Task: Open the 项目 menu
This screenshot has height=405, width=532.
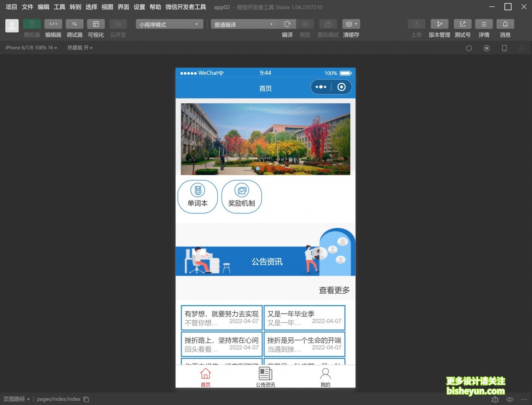Action: 11,7
